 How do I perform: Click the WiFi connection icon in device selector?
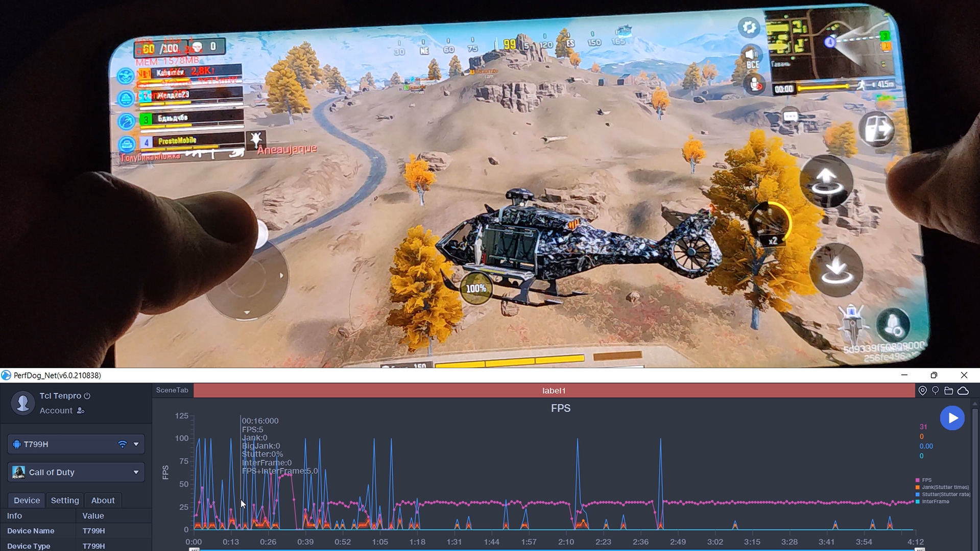pos(122,444)
